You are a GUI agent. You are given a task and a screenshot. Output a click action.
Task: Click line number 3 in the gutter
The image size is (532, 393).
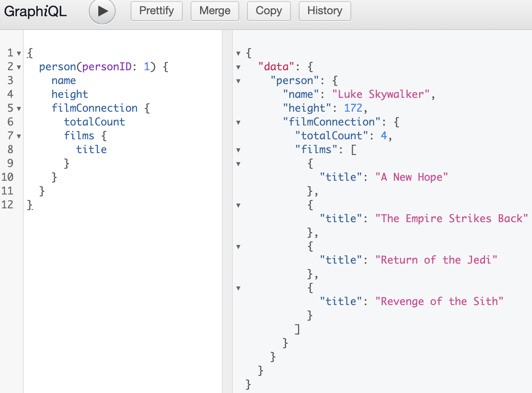[10, 80]
